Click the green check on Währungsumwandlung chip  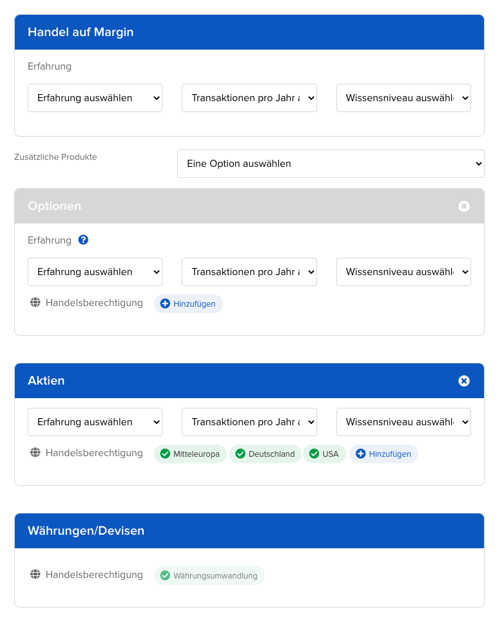click(x=165, y=575)
